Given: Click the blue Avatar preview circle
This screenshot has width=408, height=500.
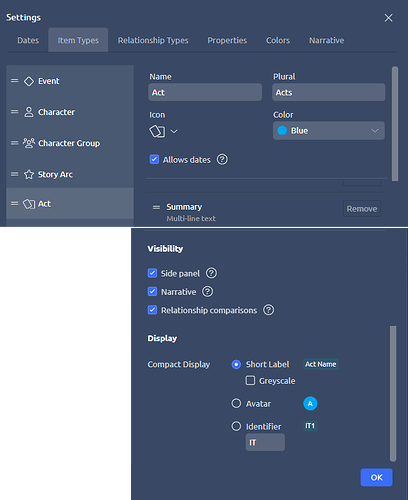Looking at the screenshot, I should pos(310,404).
